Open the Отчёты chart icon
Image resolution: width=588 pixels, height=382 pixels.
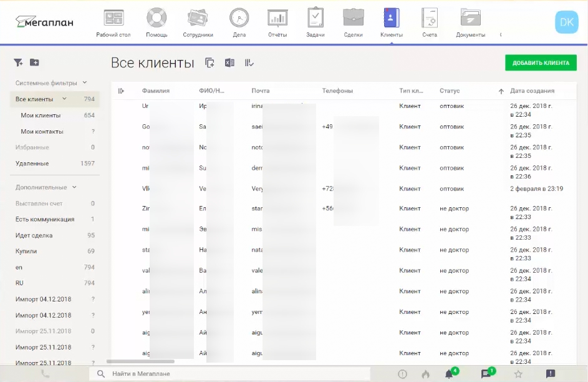point(277,17)
